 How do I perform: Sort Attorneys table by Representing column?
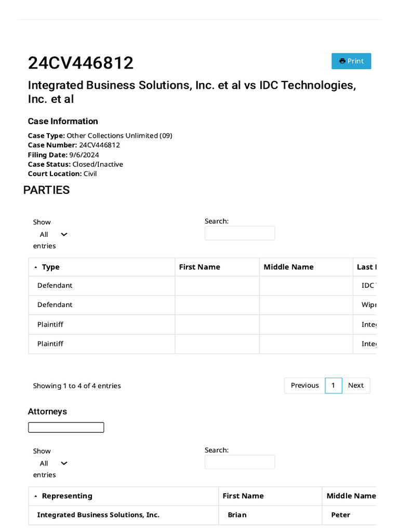click(67, 496)
